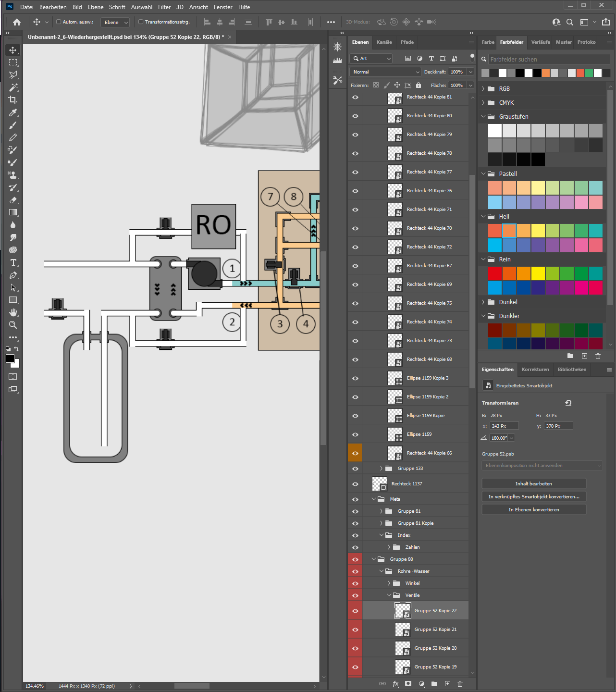Click In verknüpftes Smartobjekt konvertieren button
This screenshot has width=616, height=692.
[x=534, y=496]
